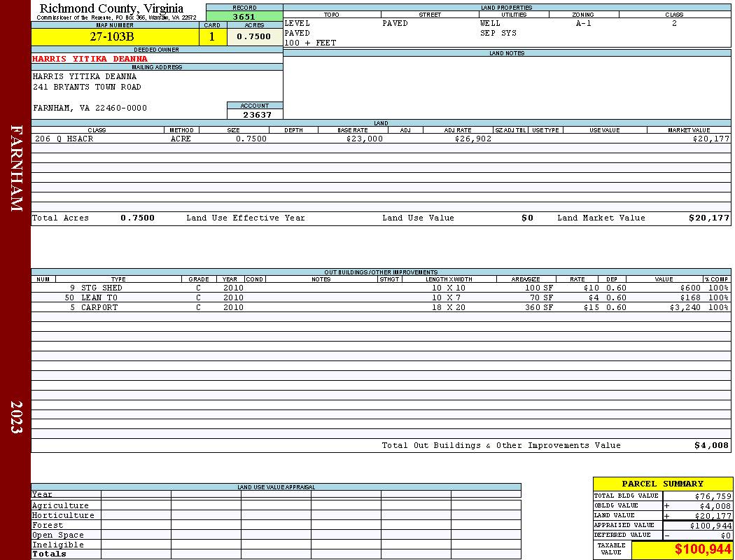Select Total Out Buildings value $4,008
Viewport: 735px width, 560px height.
point(712,446)
